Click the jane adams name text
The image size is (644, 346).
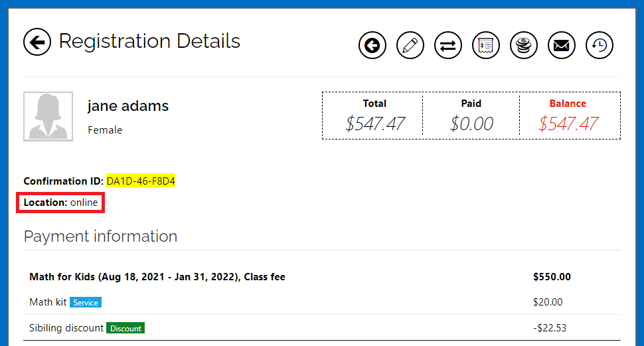click(x=128, y=106)
